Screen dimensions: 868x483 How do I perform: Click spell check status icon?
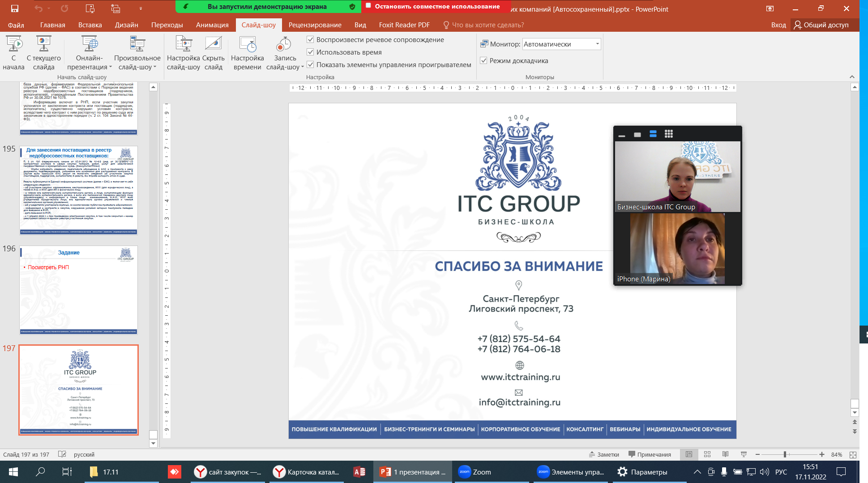click(62, 454)
